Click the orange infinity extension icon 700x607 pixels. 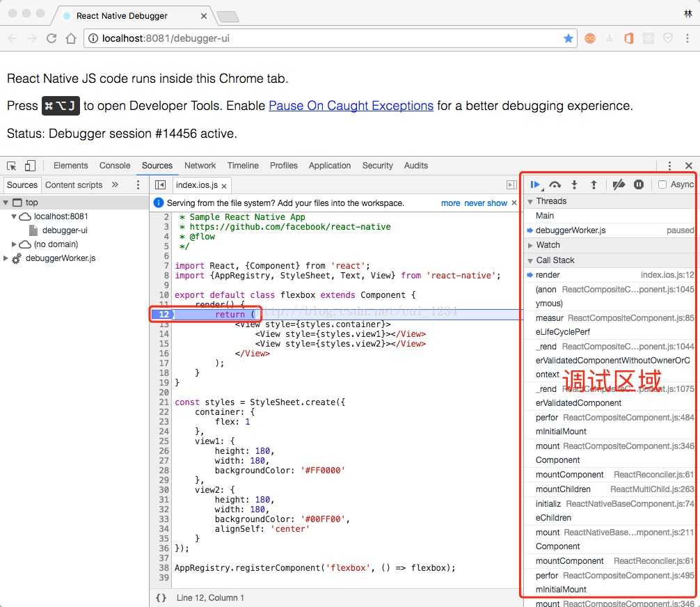pyautogui.click(x=590, y=38)
